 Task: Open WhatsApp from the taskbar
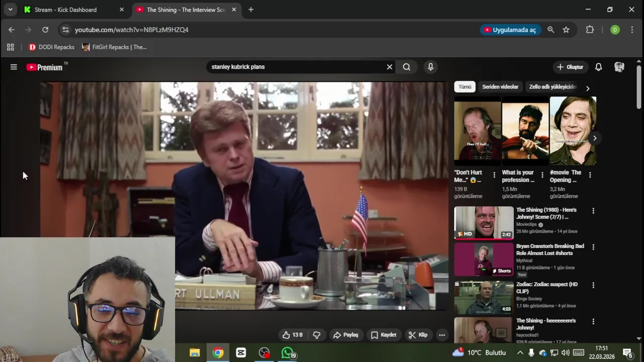tap(287, 353)
